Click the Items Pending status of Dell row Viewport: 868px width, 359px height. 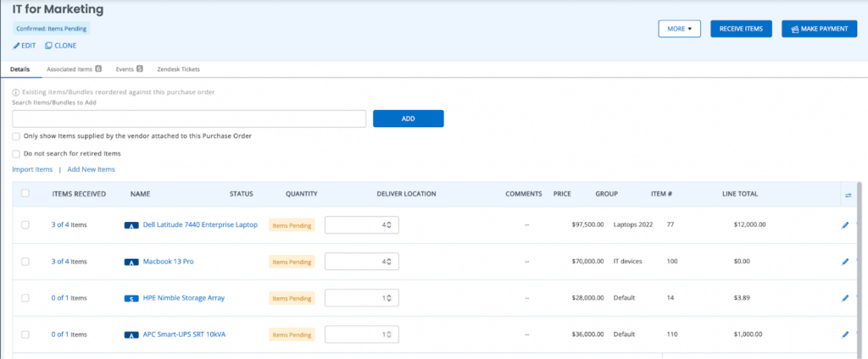coord(292,226)
